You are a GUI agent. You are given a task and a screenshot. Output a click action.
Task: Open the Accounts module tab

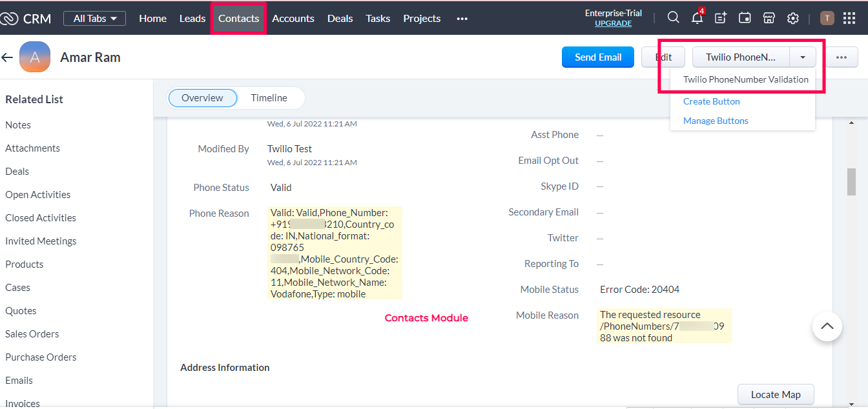coord(293,19)
